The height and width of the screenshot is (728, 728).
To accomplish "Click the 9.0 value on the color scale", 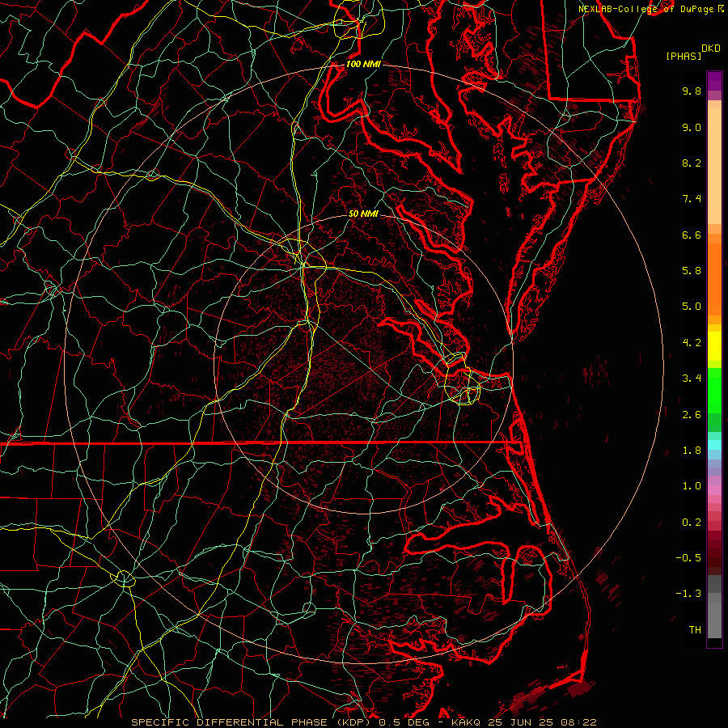I will [692, 127].
